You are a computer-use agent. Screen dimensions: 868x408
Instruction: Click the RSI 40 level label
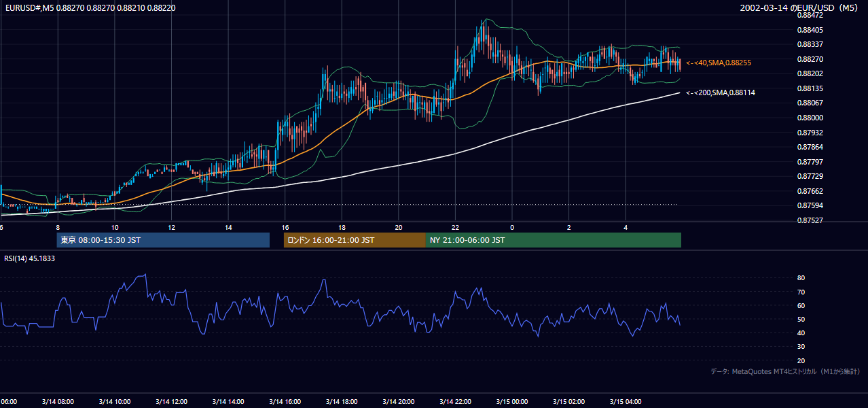click(x=801, y=333)
